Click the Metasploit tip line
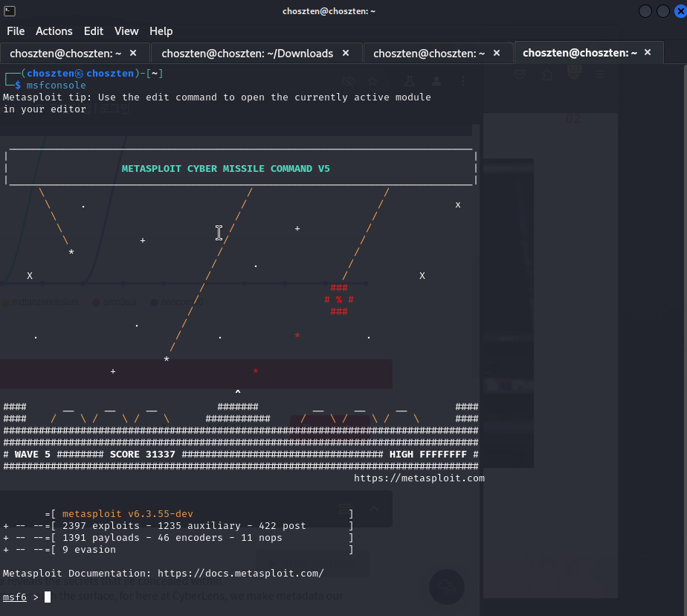This screenshot has width=687, height=616. pyautogui.click(x=217, y=103)
